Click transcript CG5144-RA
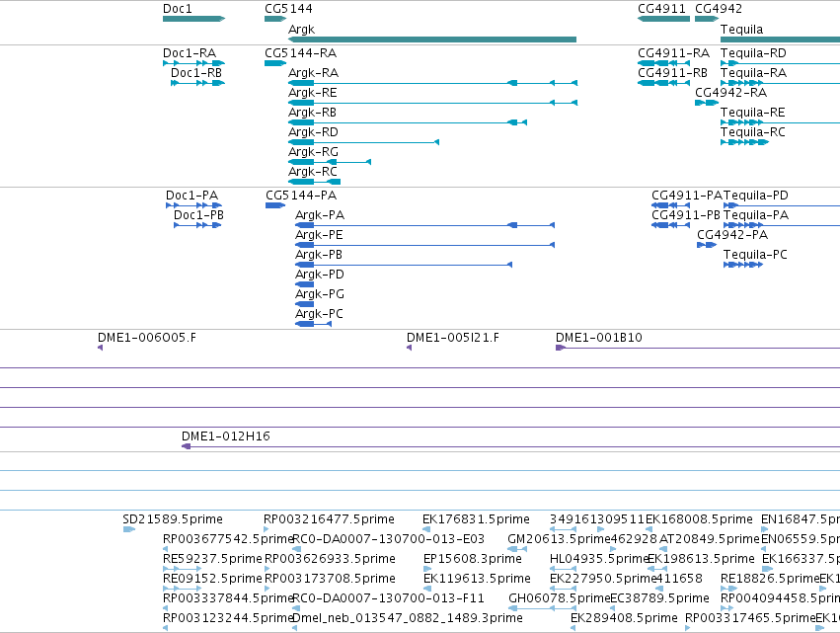This screenshot has width=840, height=633. pyautogui.click(x=300, y=53)
